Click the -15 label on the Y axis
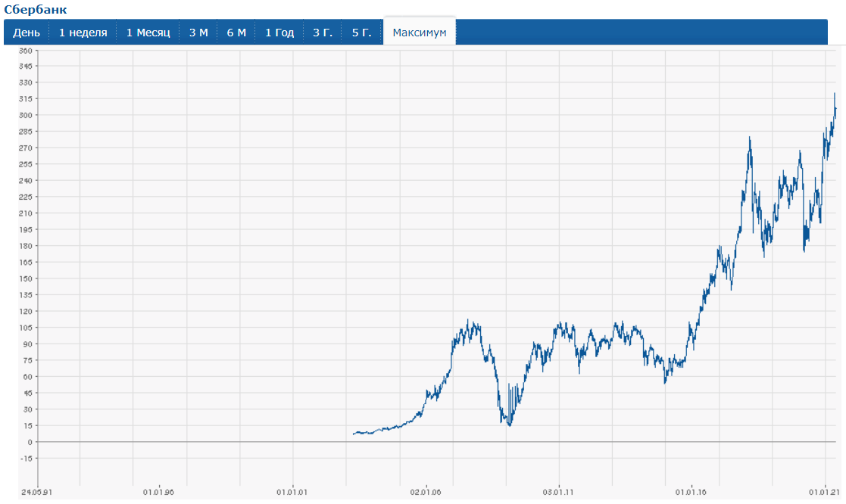This screenshot has width=846, height=504. (x=27, y=458)
